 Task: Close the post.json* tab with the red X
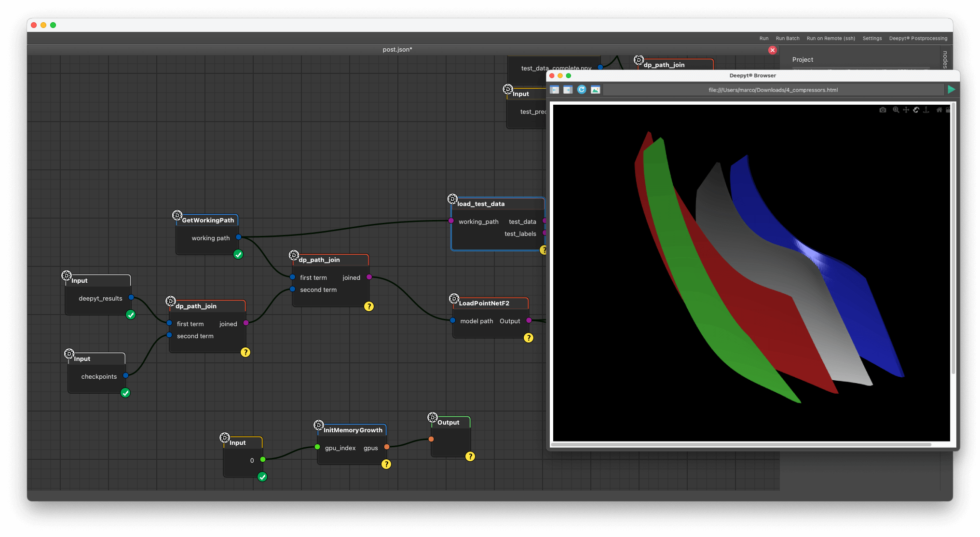[x=773, y=50]
